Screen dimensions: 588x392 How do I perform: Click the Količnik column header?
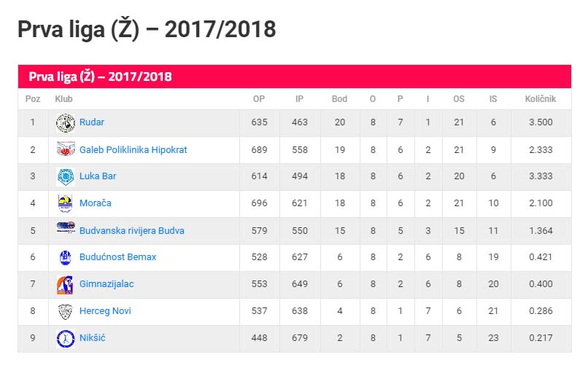pyautogui.click(x=541, y=99)
